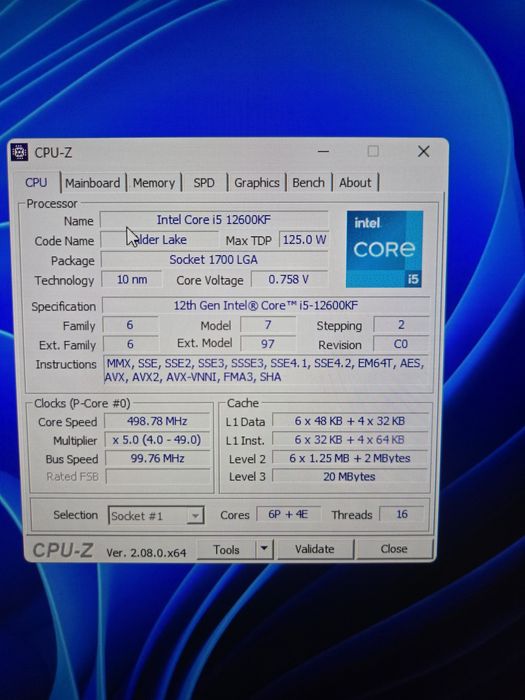The width and height of the screenshot is (525, 700).
Task: Switch to the Mainboard tab
Action: (x=92, y=183)
